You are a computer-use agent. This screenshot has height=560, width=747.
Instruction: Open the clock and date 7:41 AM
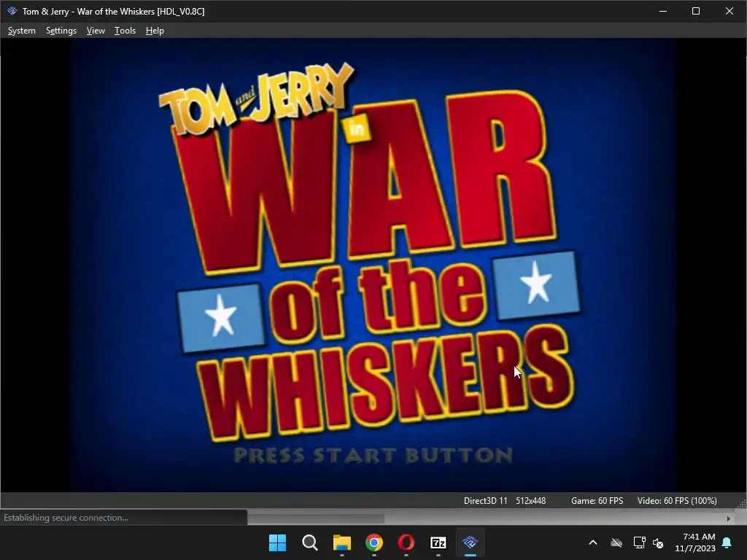(695, 542)
